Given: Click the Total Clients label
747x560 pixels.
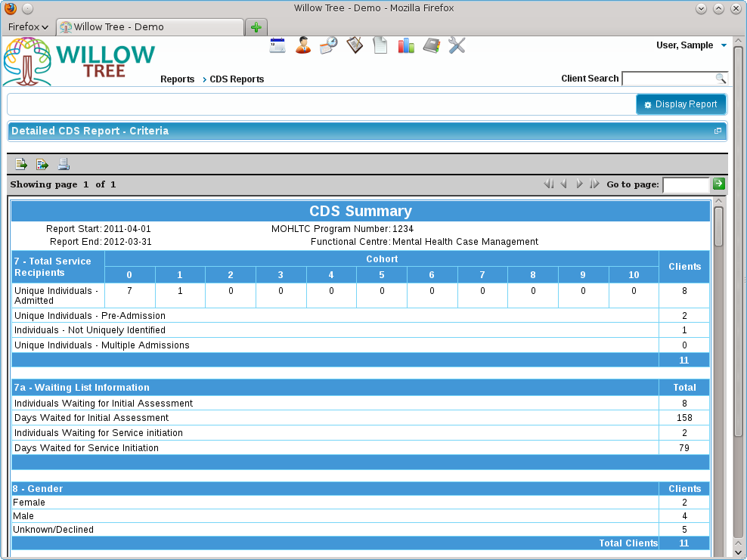Looking at the screenshot, I should tap(628, 543).
